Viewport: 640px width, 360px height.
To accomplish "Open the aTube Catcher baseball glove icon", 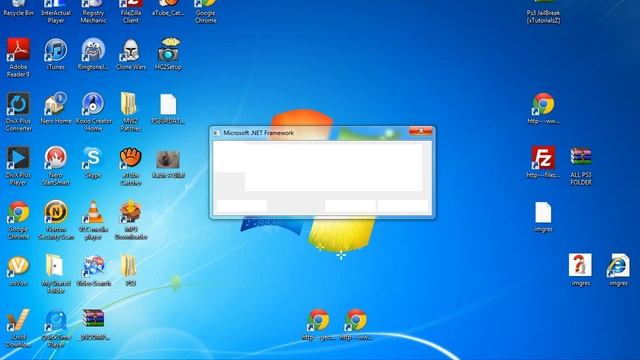I will coord(131,158).
